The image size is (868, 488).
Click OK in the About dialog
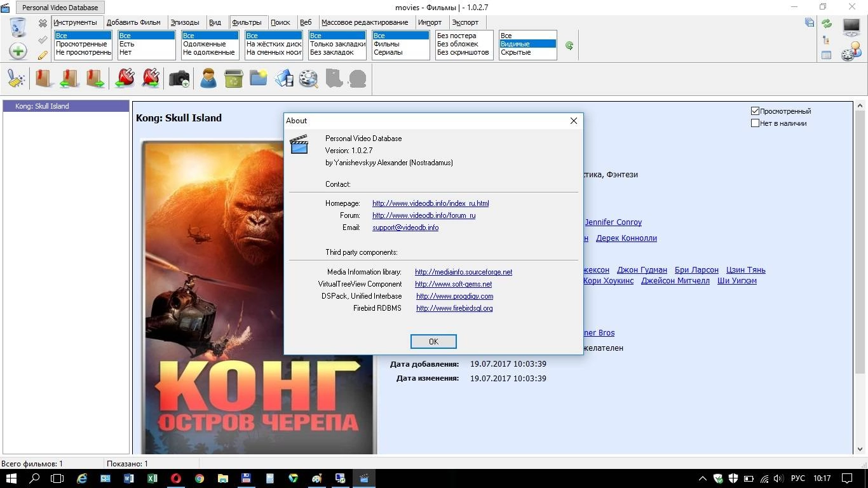[433, 342]
